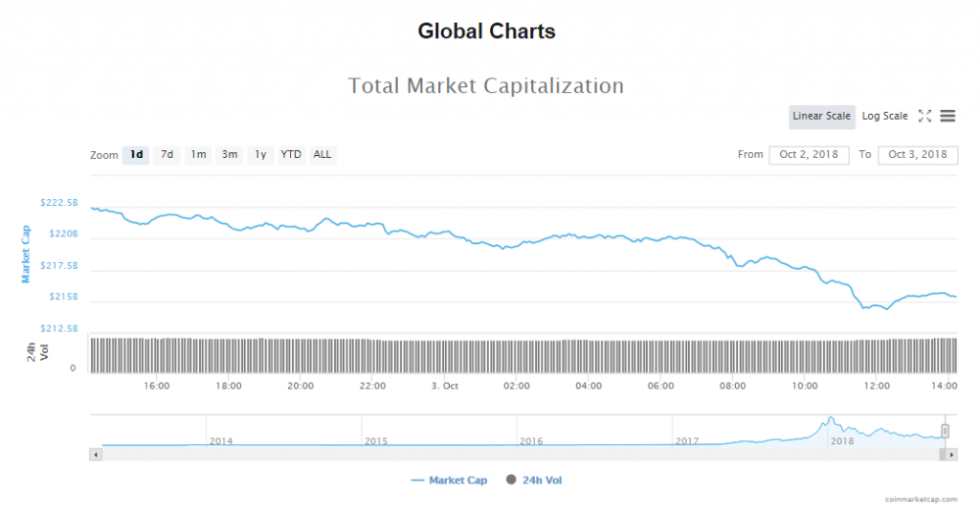Switch to Log Scale

pos(884,117)
